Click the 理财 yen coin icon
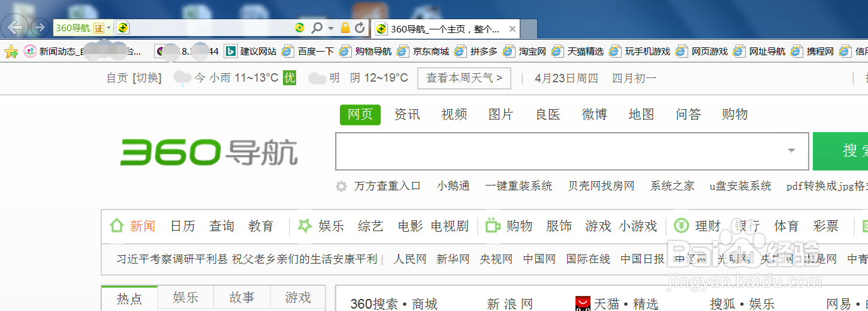The height and width of the screenshot is (311, 868). (x=681, y=226)
